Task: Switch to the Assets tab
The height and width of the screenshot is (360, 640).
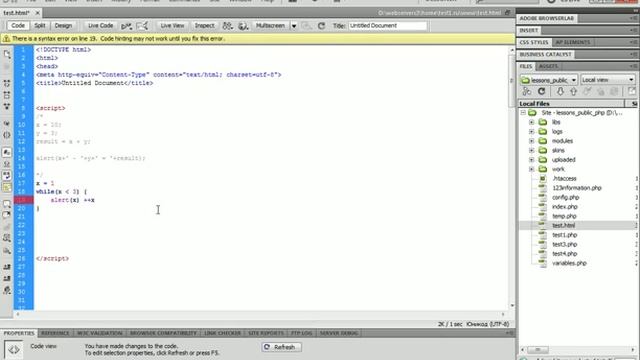Action: [548, 66]
